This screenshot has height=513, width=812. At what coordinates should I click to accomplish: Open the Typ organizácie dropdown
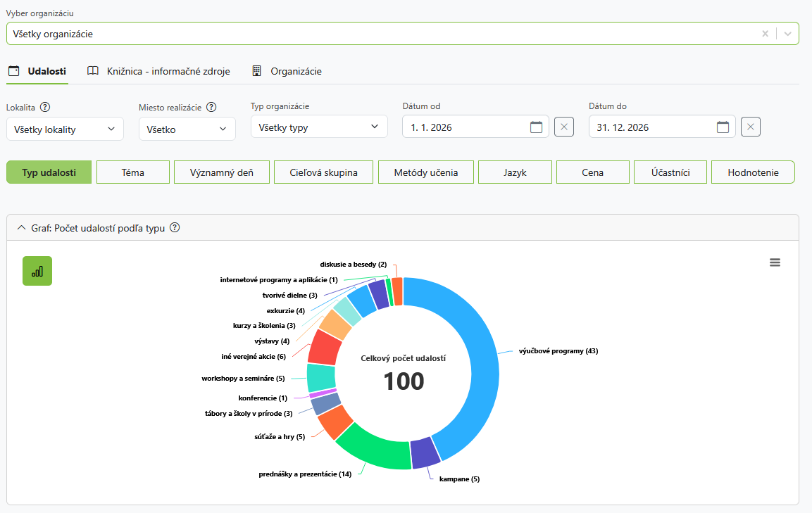(319, 127)
